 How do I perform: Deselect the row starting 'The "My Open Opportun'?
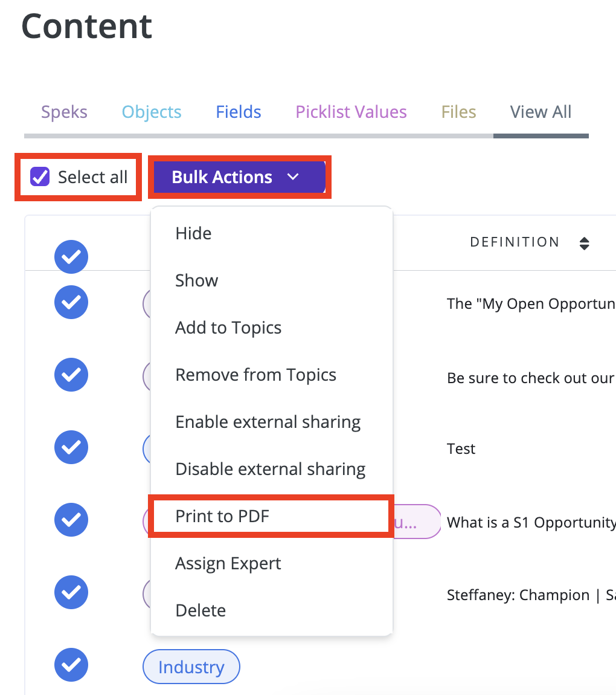click(x=71, y=302)
